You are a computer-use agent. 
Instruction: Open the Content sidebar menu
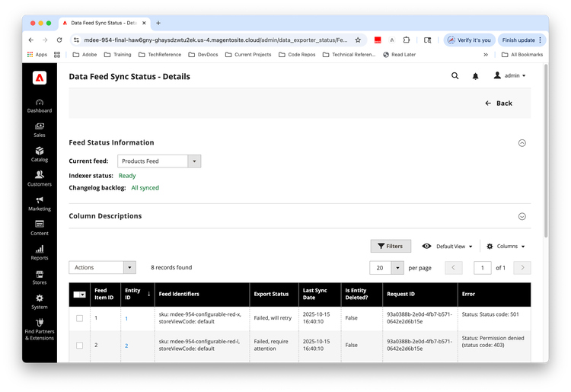40,228
